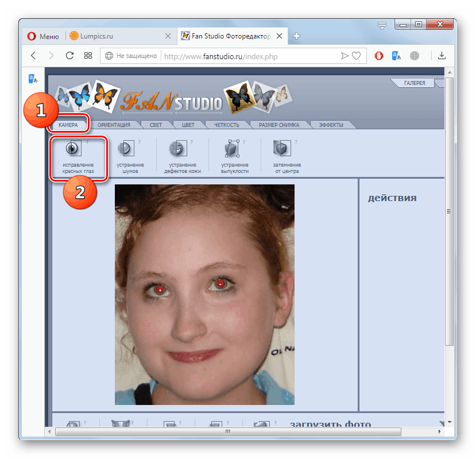Click the vertical scrollbar thumb
The height and width of the screenshot is (459, 476).
tap(449, 211)
